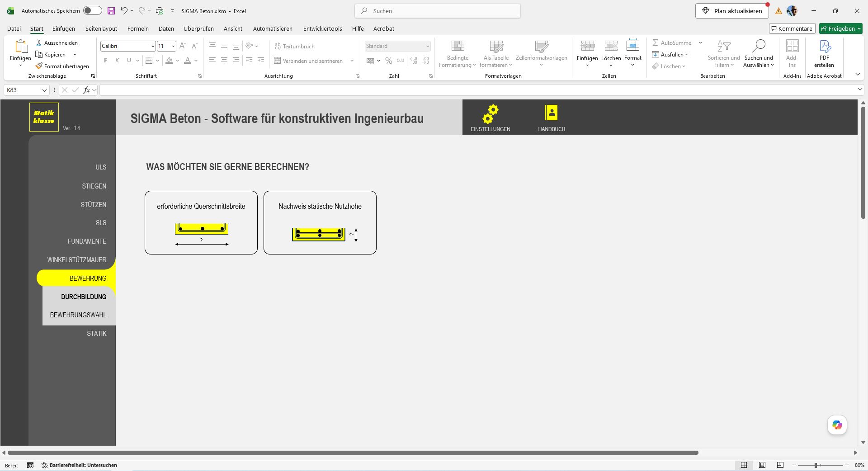
Task: Open Als Tabelle formatieren
Action: [496, 54]
